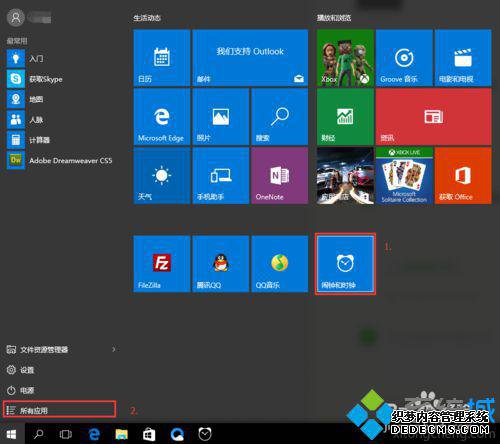500x444 pixels.
Task: Open File Explorer from the taskbar
Action: (x=122, y=434)
